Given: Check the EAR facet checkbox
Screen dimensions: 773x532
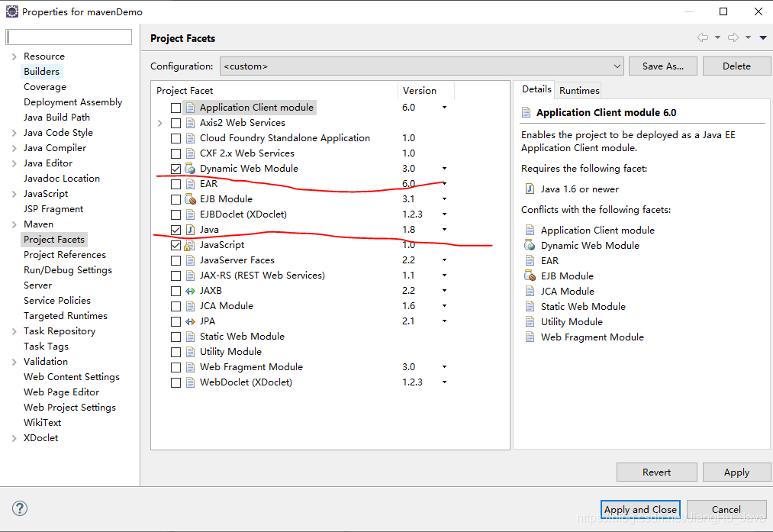Looking at the screenshot, I should 176,185.
